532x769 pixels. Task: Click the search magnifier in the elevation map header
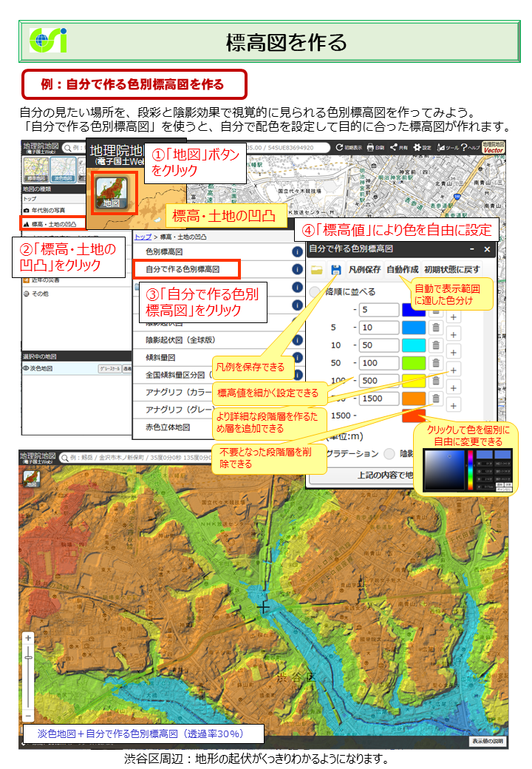tap(65, 458)
